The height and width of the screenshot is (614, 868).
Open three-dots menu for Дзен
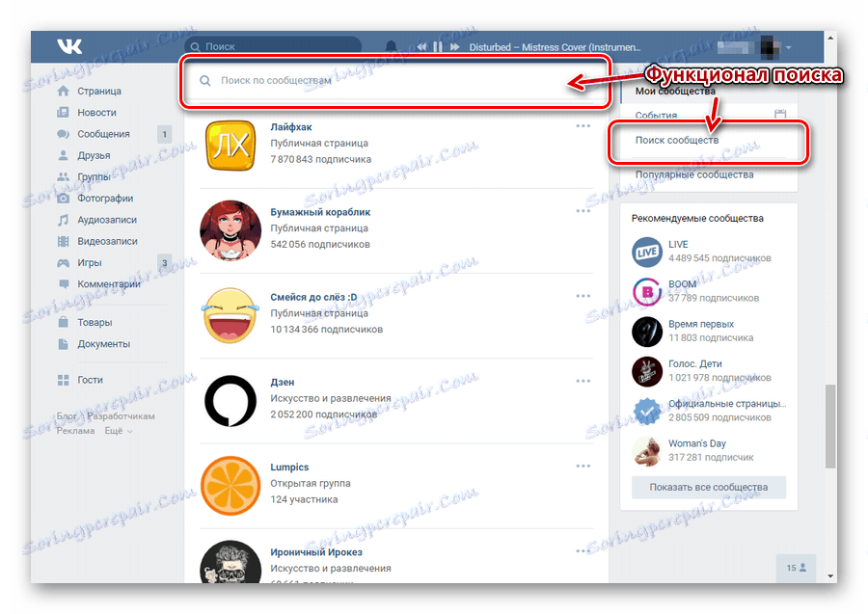583,381
